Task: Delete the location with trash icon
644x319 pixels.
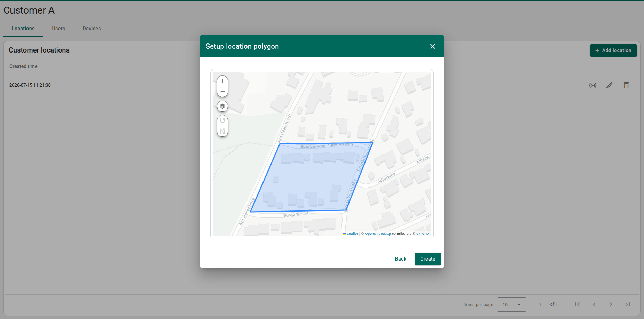Action: coord(626,85)
